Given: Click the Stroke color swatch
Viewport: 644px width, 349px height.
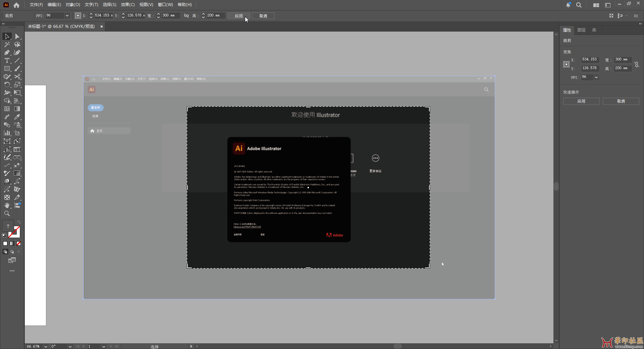Looking at the screenshot, I should point(14,232).
